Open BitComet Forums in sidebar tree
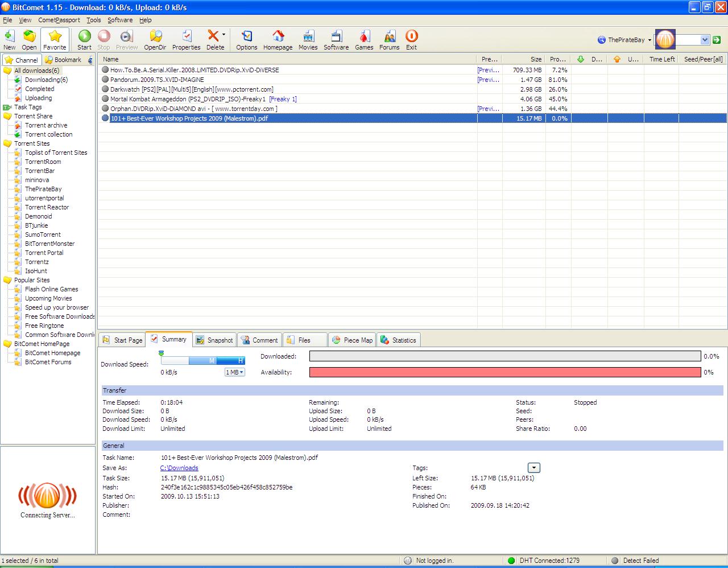 pos(48,362)
